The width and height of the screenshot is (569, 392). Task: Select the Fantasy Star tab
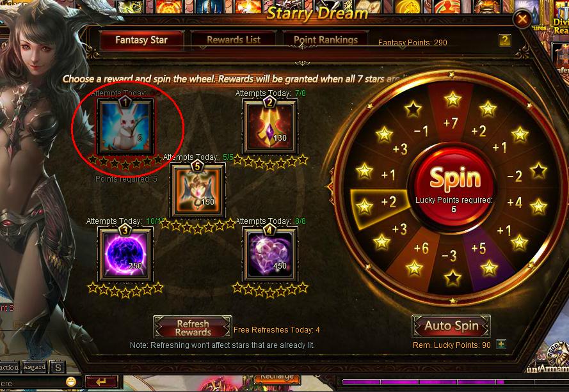[x=141, y=40]
